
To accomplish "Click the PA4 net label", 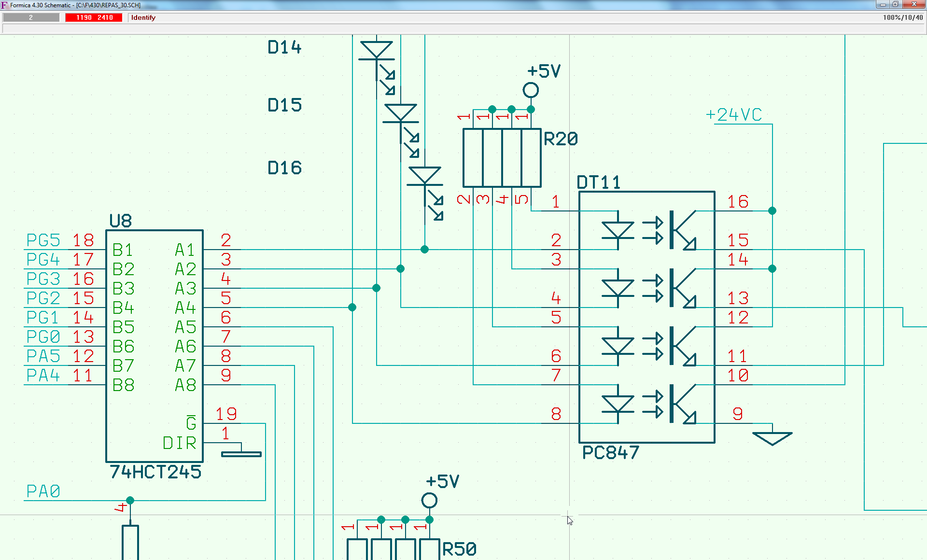I will click(x=43, y=376).
